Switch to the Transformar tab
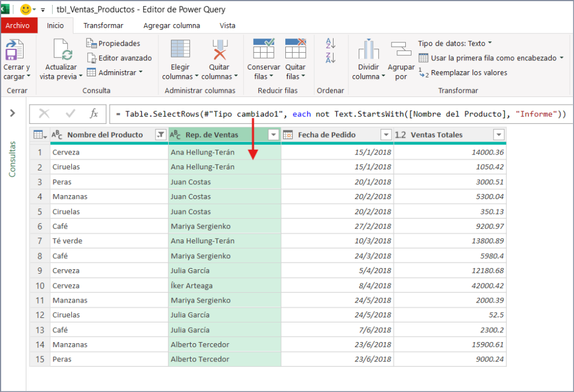This screenshot has width=574, height=392. click(103, 25)
